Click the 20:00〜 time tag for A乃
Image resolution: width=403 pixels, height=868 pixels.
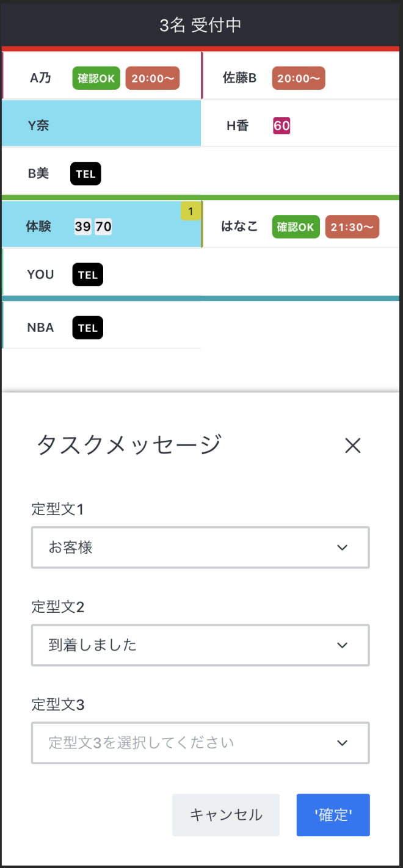pyautogui.click(x=153, y=78)
